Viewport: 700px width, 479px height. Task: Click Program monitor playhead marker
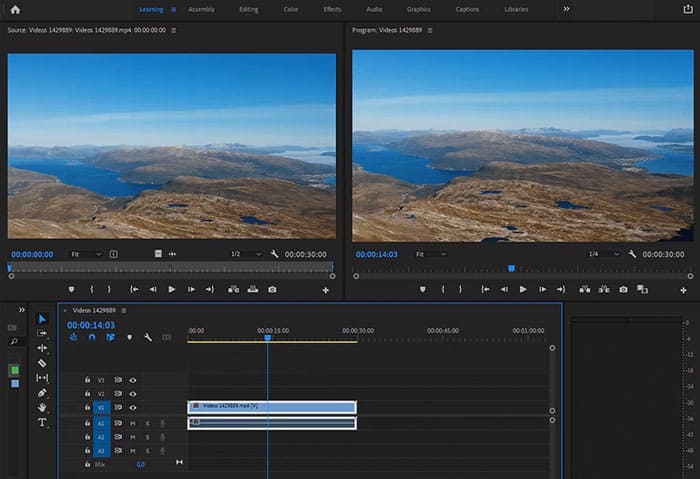click(x=511, y=268)
